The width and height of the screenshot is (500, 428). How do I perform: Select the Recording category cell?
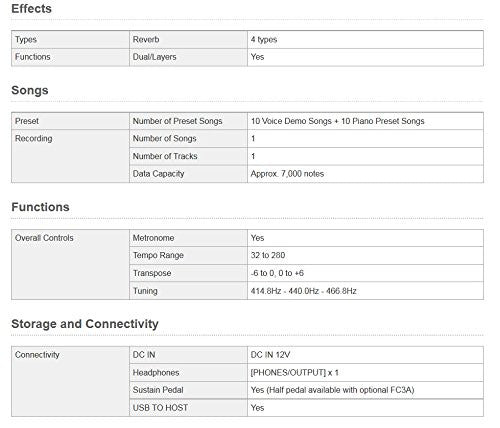point(70,156)
